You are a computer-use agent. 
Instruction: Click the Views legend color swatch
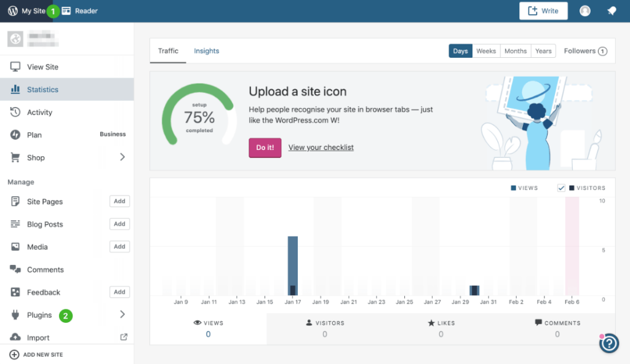[513, 188]
